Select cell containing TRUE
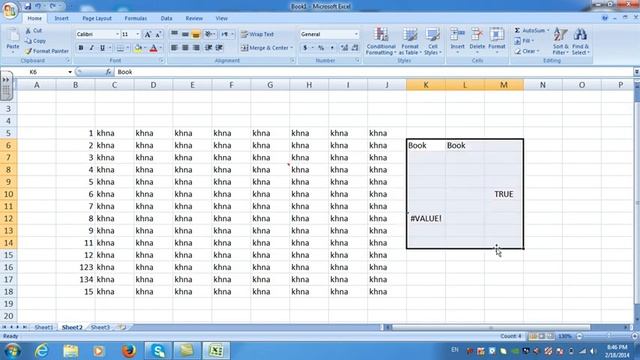 click(504, 194)
